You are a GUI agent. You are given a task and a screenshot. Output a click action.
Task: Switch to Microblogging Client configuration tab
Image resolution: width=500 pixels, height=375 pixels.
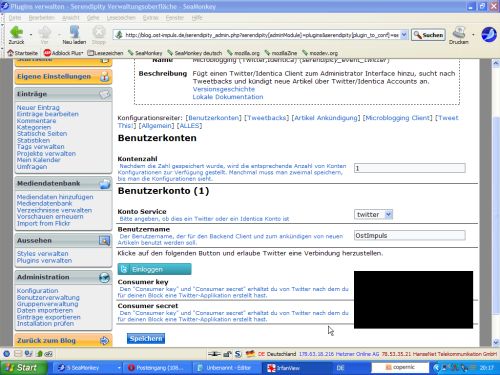397,118
